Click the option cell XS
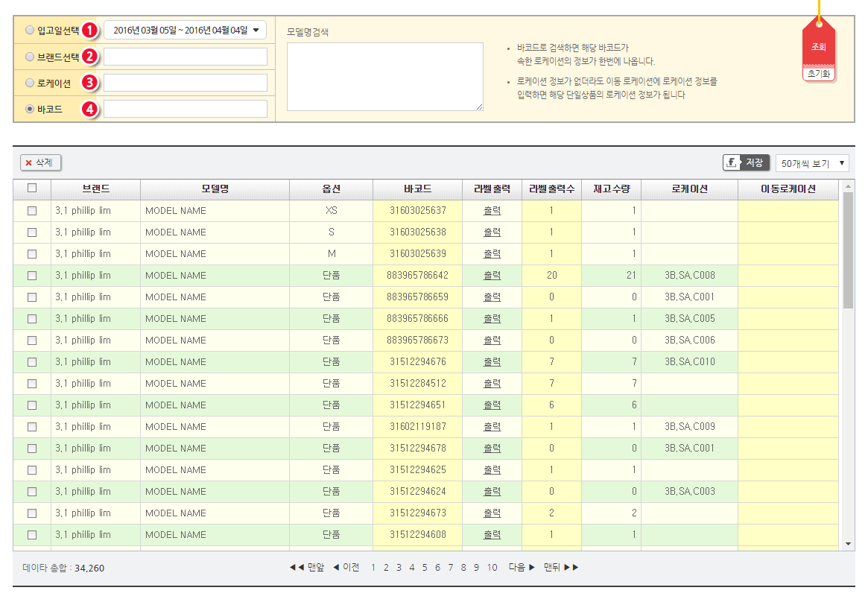The image size is (868, 605). pyautogui.click(x=331, y=210)
